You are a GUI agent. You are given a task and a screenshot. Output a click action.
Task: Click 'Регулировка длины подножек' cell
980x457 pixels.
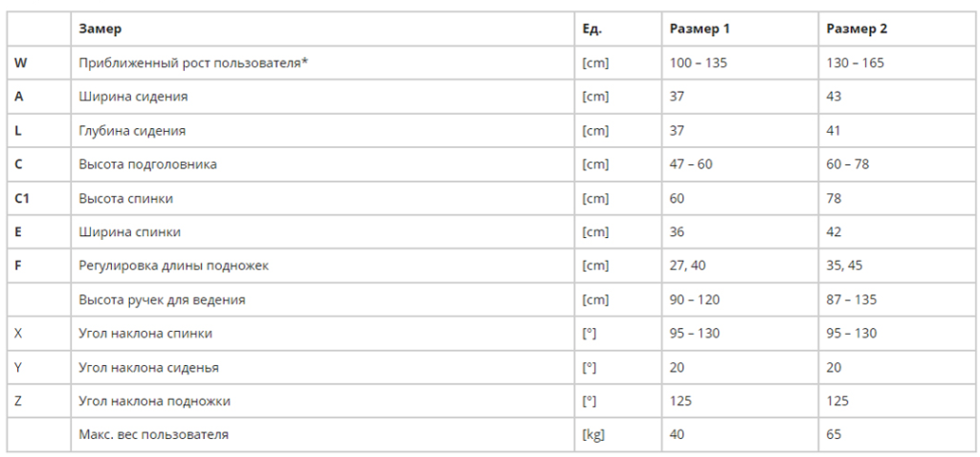click(173, 266)
